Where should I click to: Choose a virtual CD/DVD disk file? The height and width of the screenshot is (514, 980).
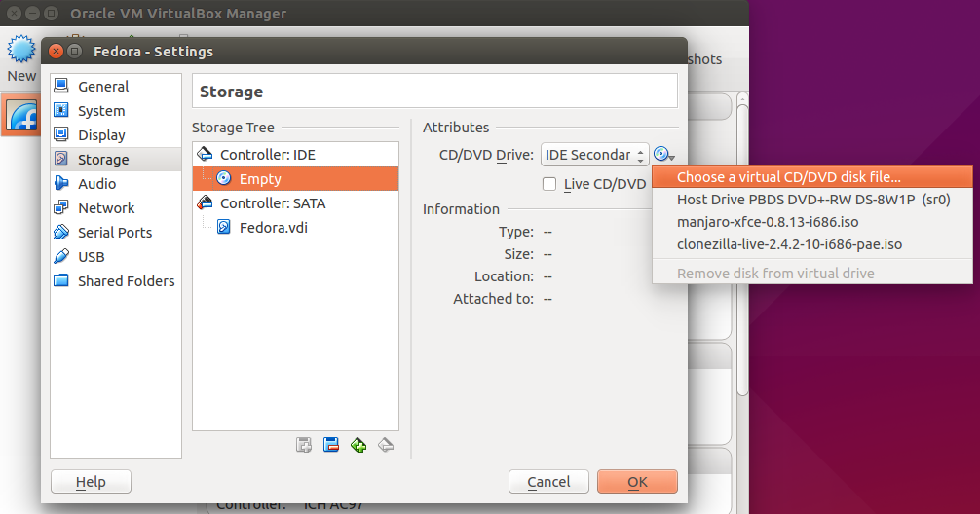click(x=811, y=177)
